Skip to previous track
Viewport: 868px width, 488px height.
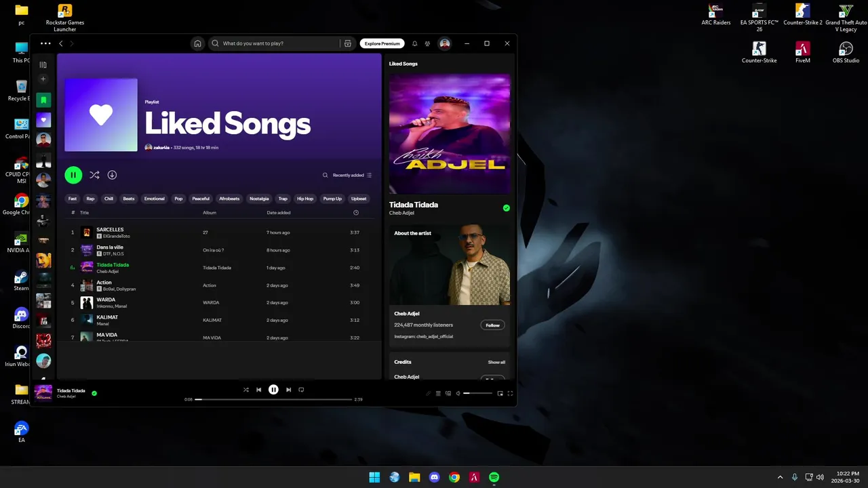tap(258, 390)
